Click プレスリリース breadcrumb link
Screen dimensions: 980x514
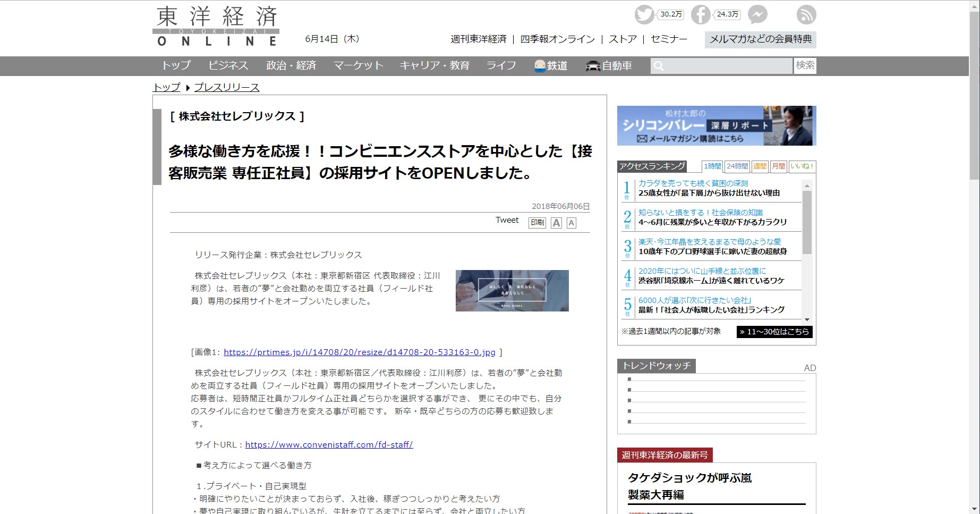[x=227, y=87]
